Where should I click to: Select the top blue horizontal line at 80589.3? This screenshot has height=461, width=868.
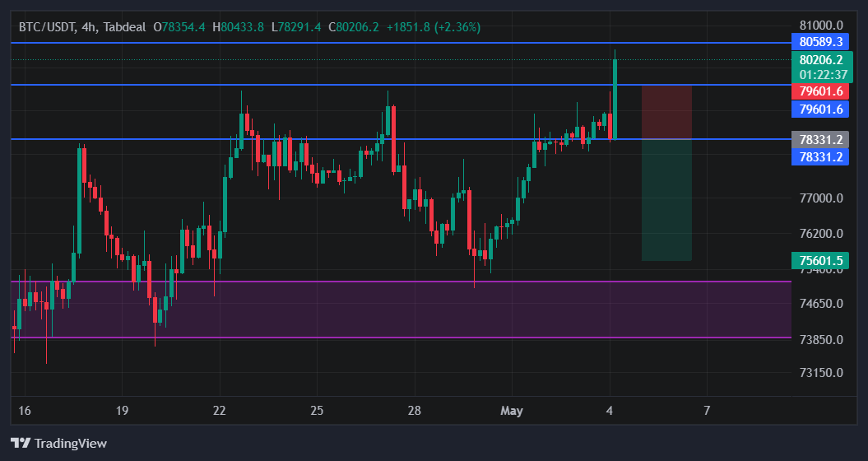tap(402, 42)
